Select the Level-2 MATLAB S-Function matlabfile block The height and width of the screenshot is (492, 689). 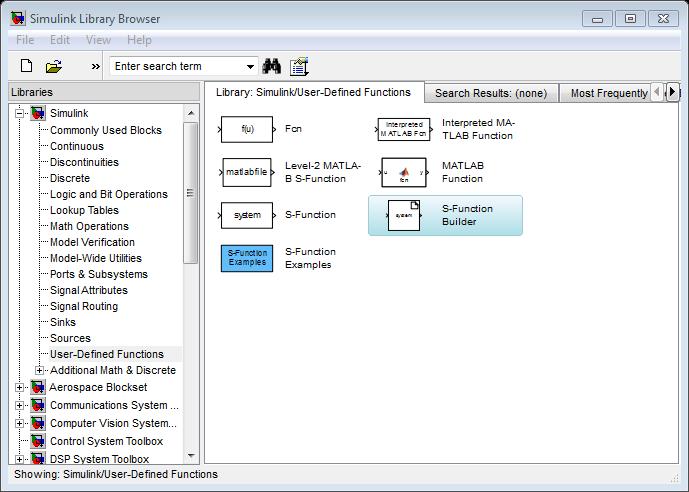point(247,172)
